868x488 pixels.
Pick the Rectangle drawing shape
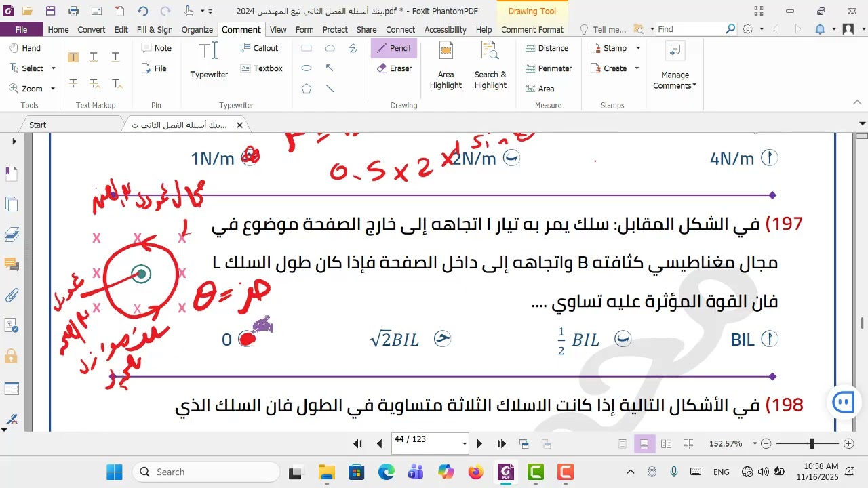point(307,48)
